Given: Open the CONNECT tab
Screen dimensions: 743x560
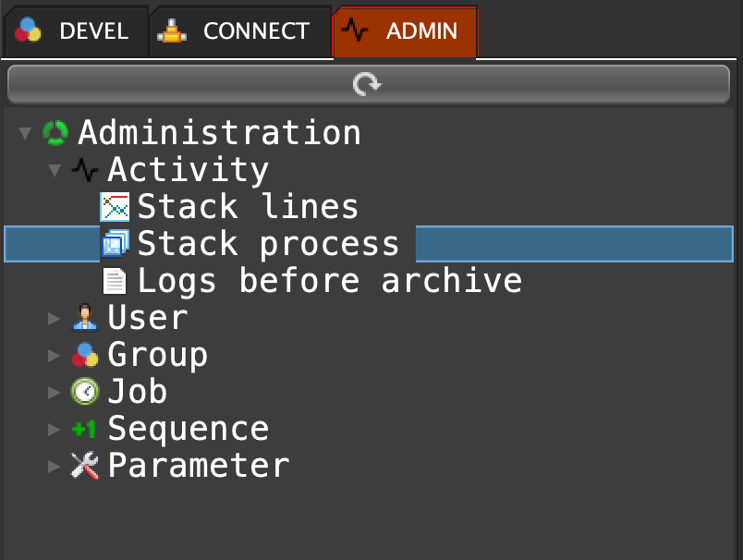Looking at the screenshot, I should tap(239, 31).
